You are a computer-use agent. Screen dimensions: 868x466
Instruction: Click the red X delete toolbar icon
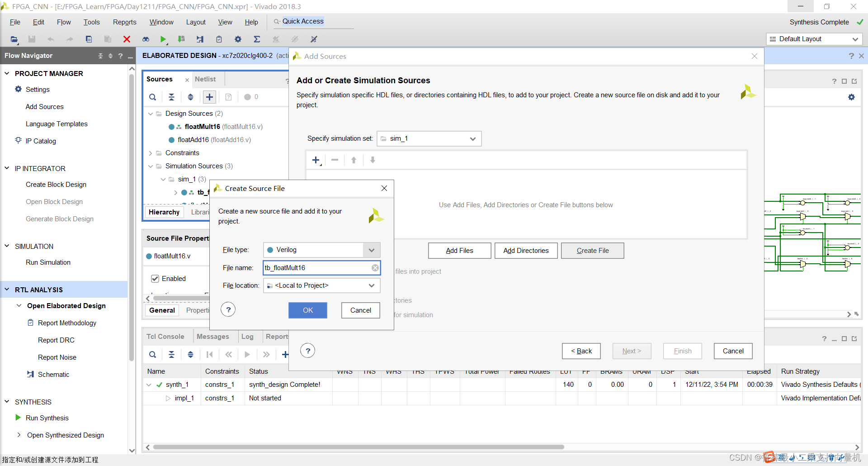(x=127, y=39)
